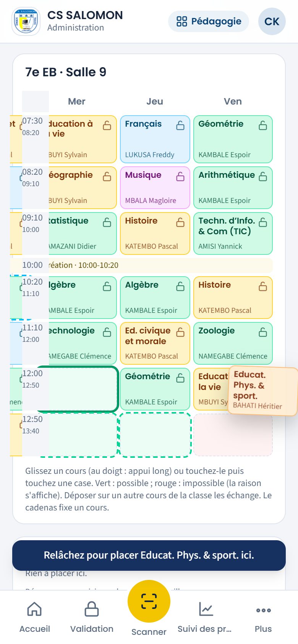
Task: Toggle lock on Friday Géométrie course
Action: pos(263,126)
